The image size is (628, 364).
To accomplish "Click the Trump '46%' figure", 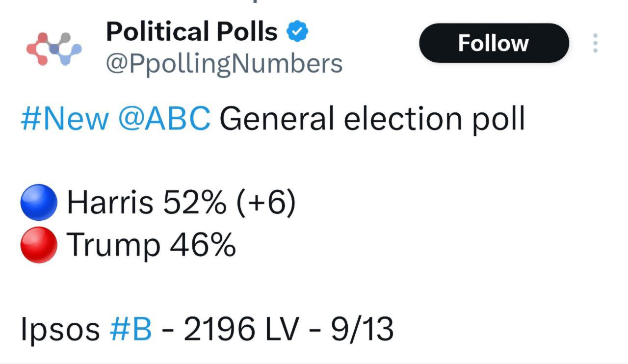I will click(203, 245).
